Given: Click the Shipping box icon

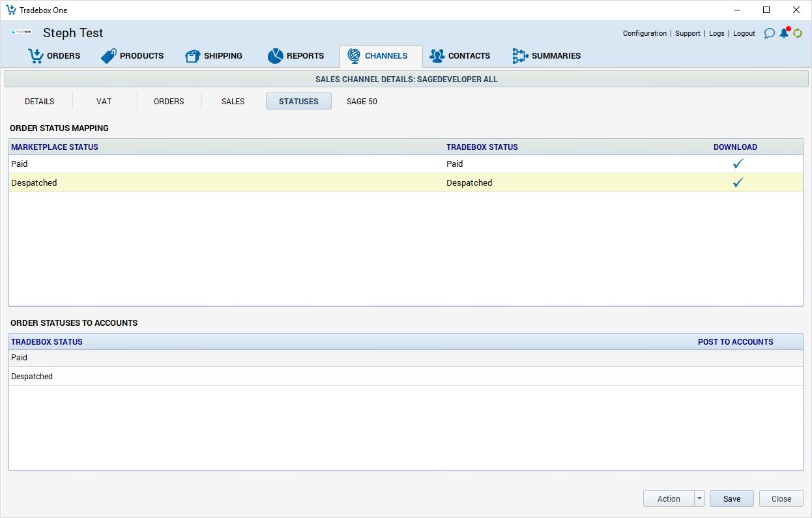Looking at the screenshot, I should [x=192, y=56].
